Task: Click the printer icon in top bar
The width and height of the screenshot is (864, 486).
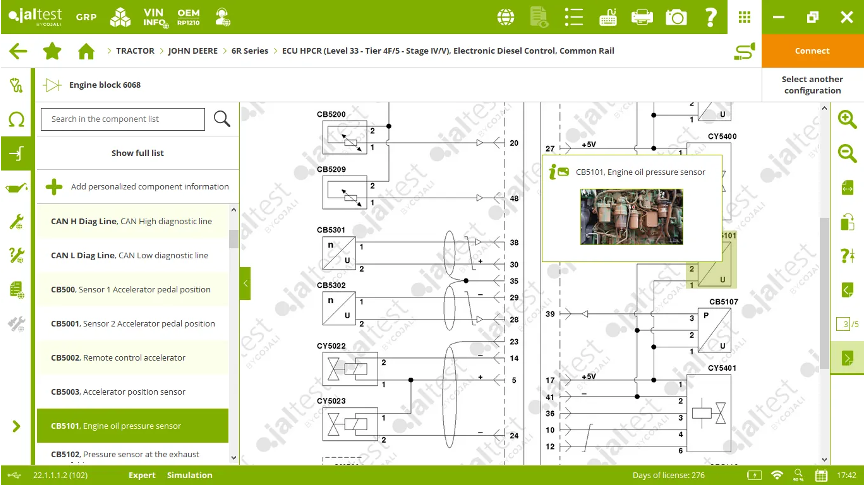Action: [x=642, y=17]
